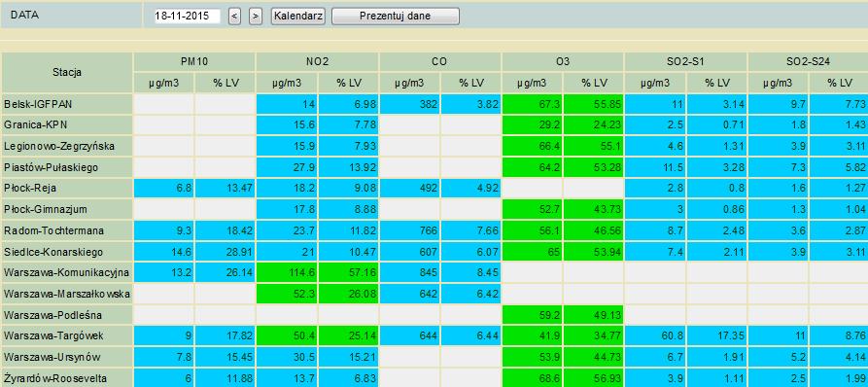The height and width of the screenshot is (387, 868).
Task: Click O3 value 52.7 for Płock-Gimnazjum
Action: point(533,209)
